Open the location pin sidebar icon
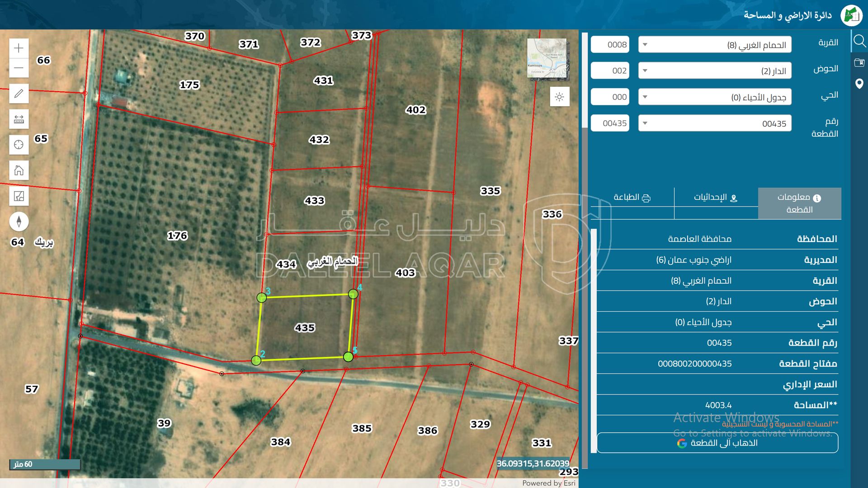The image size is (868, 488). tap(859, 84)
